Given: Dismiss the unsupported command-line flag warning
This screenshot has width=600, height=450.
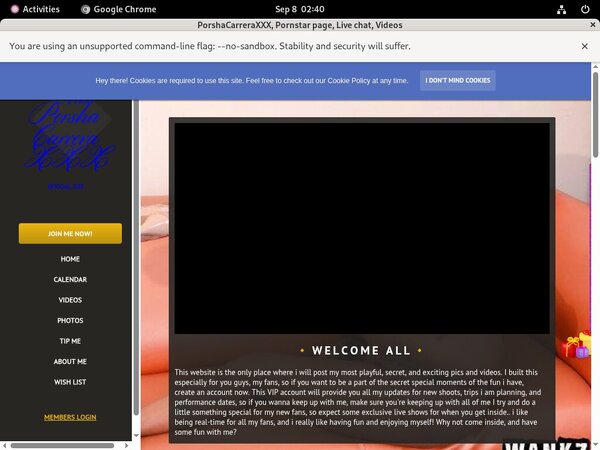Looking at the screenshot, I should click(585, 46).
